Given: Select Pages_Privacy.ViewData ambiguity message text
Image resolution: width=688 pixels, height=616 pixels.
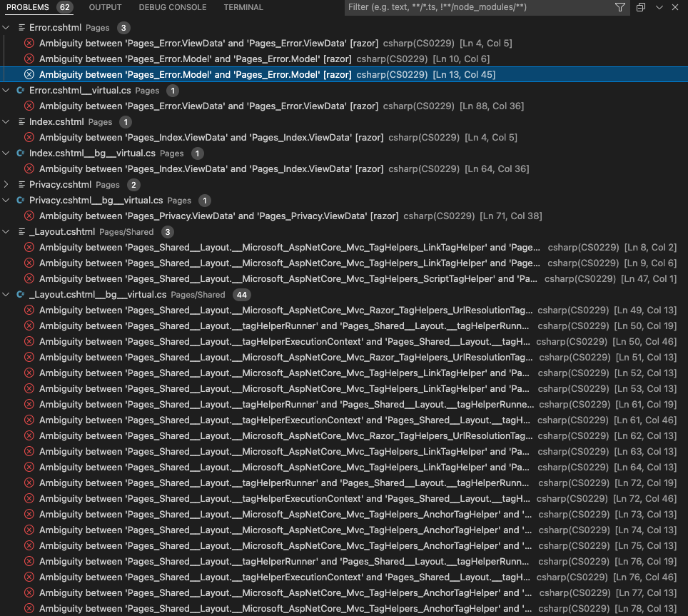Looking at the screenshot, I should 219,216.
